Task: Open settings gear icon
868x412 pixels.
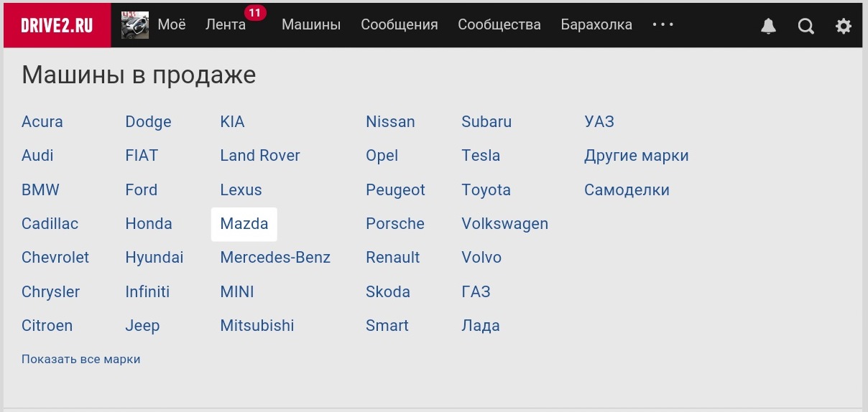Action: click(843, 27)
